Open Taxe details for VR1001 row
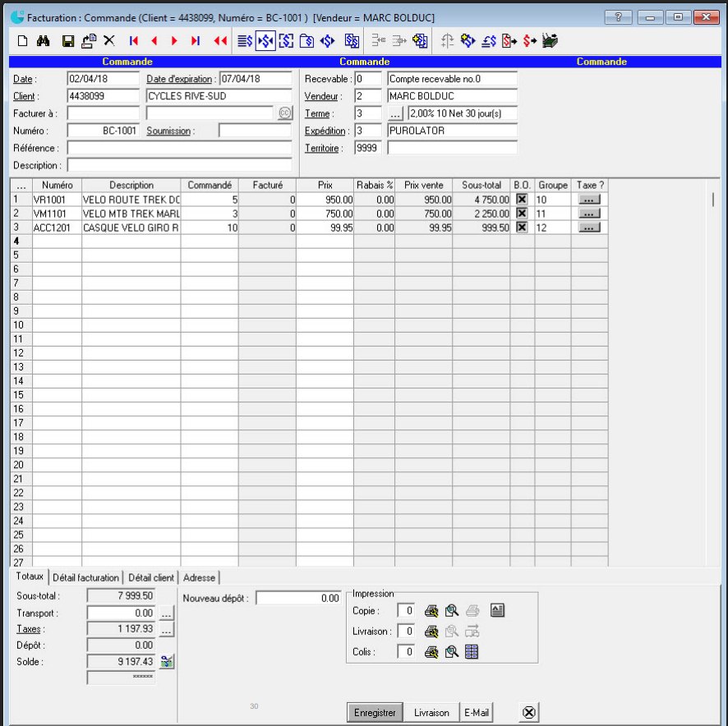This screenshot has width=728, height=726. point(589,200)
